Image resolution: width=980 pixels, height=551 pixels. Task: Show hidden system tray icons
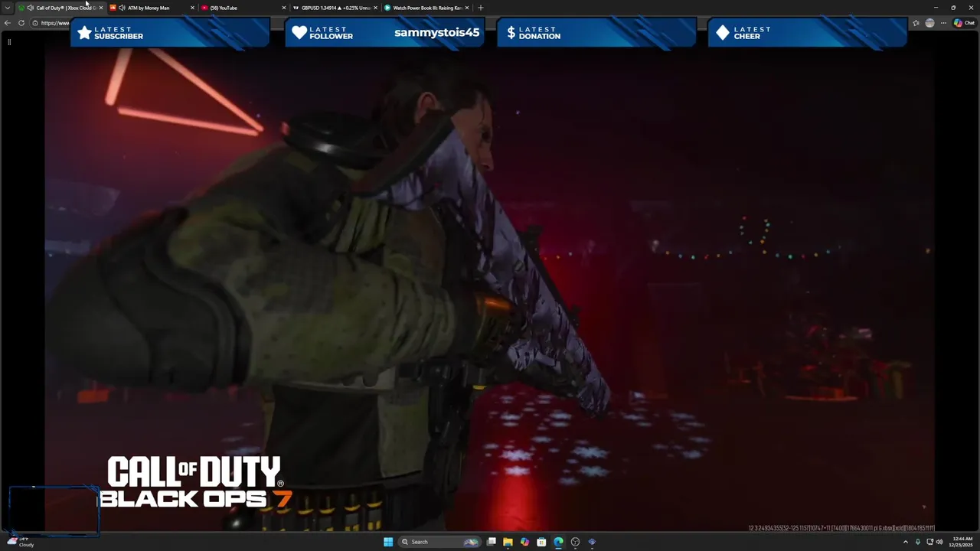point(906,542)
